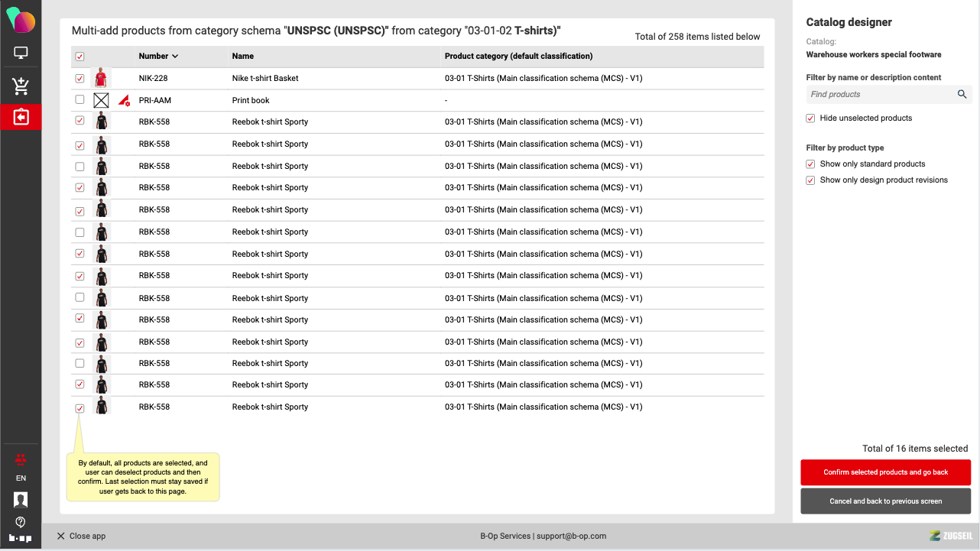Screen dimensions: 980x551
Task: Click the design product icon beside PRI-AAM
Action: (x=124, y=100)
